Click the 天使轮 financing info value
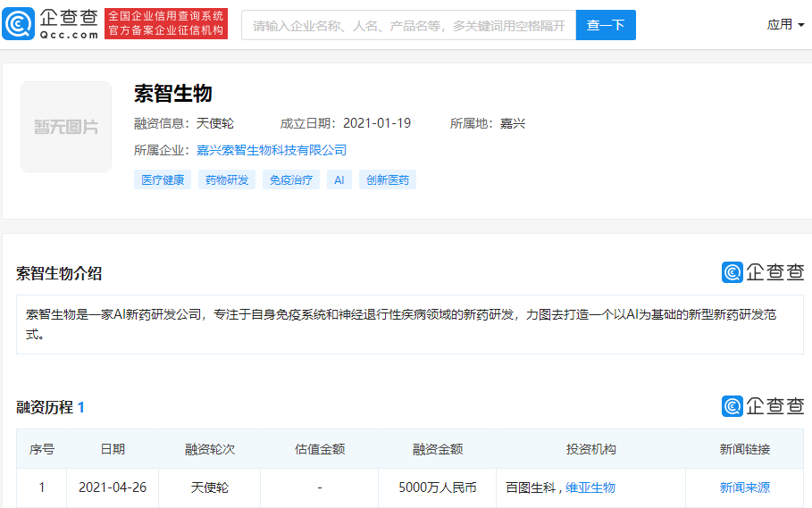This screenshot has height=508, width=812. [215, 123]
